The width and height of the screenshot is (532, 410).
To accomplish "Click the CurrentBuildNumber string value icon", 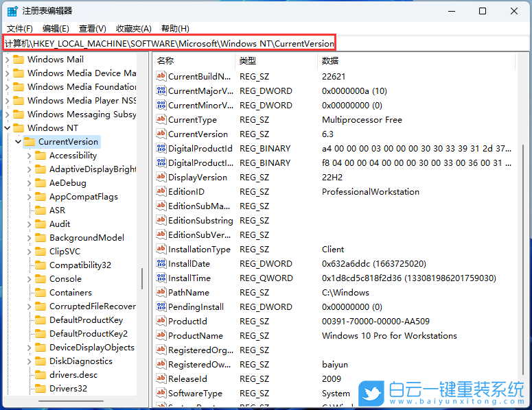I will coord(161,76).
